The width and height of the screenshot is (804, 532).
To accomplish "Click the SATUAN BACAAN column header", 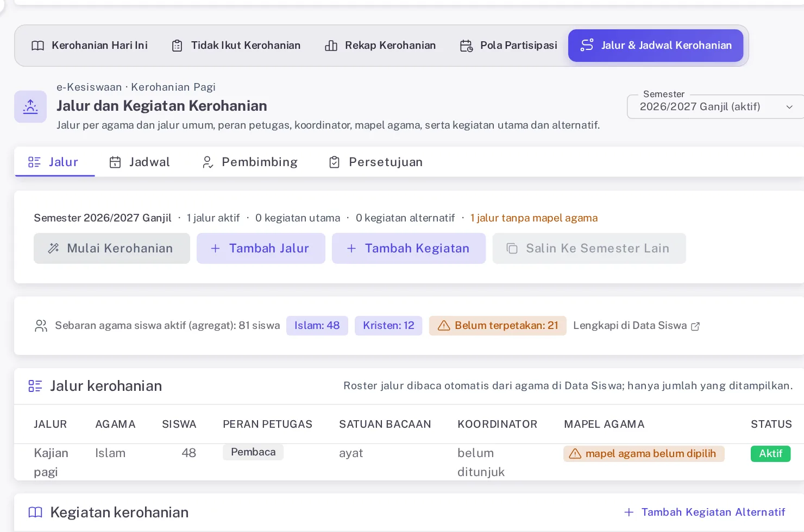I will (x=385, y=425).
